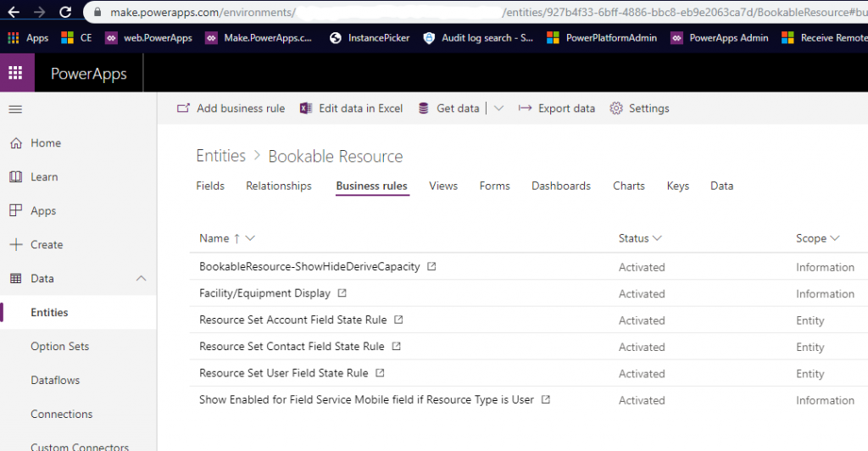The image size is (868, 451).
Task: Open the Name column sort dropdown
Action: [x=250, y=238]
